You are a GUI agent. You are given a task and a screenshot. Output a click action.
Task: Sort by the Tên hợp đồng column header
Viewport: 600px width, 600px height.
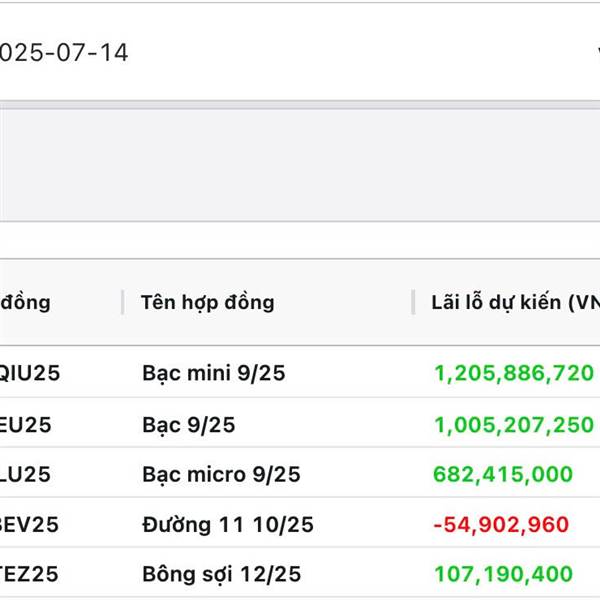(x=208, y=302)
